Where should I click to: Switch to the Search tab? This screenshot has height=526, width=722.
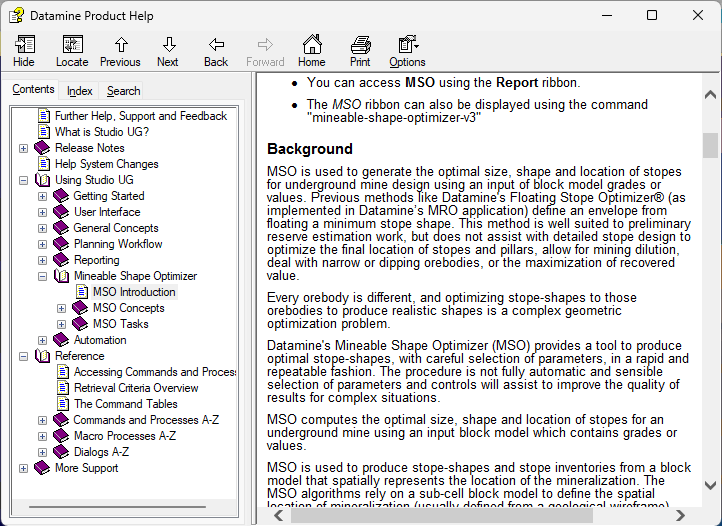124,91
